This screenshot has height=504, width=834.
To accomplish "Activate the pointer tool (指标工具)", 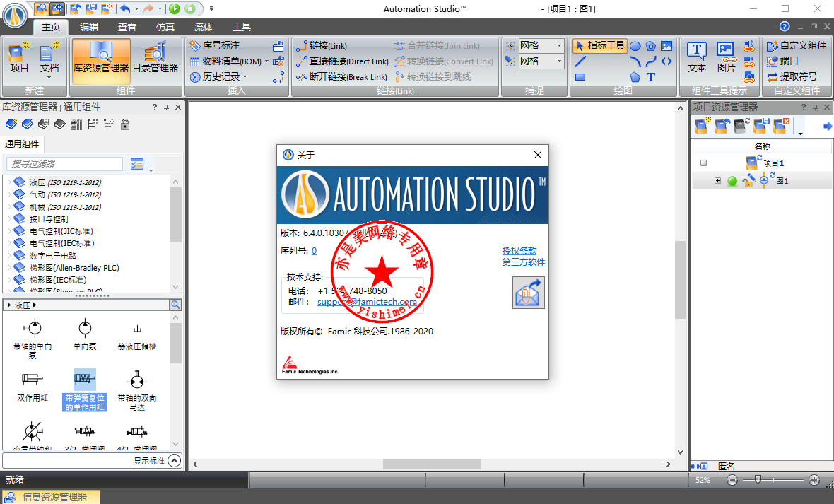I will click(600, 46).
